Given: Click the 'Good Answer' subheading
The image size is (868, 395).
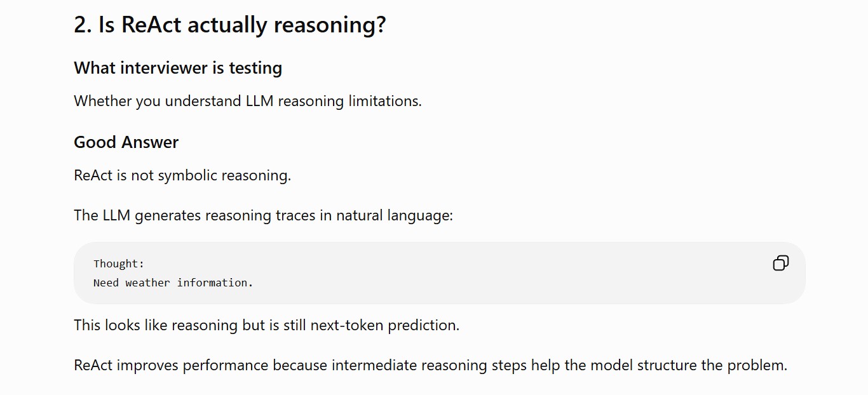Looking at the screenshot, I should pos(126,142).
